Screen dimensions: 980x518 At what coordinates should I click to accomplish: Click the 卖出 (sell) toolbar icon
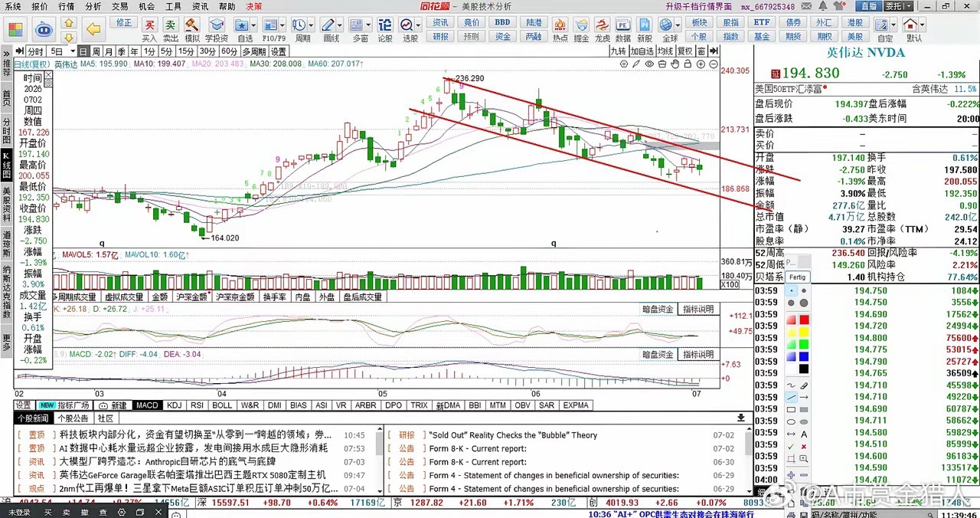click(x=171, y=29)
